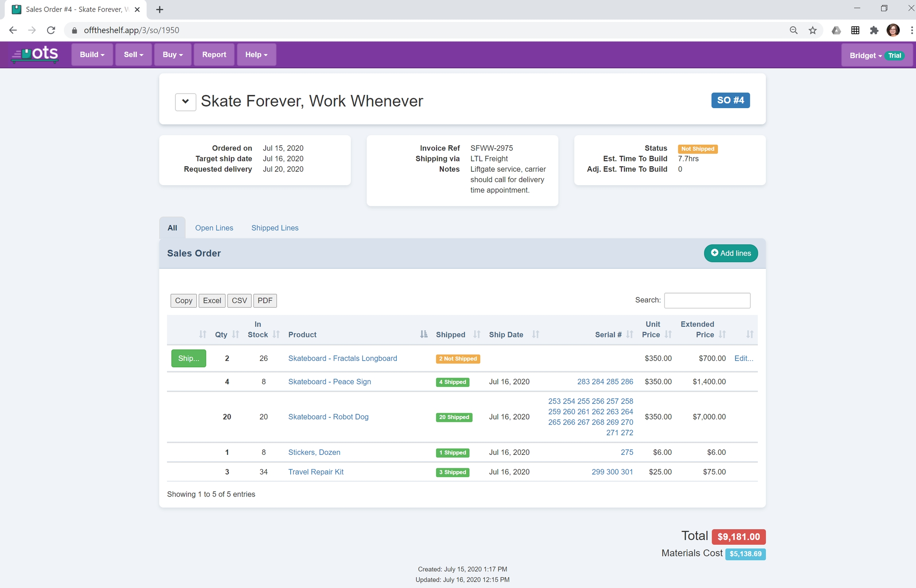Click into the table Search field
This screenshot has width=916, height=588.
[x=707, y=301]
